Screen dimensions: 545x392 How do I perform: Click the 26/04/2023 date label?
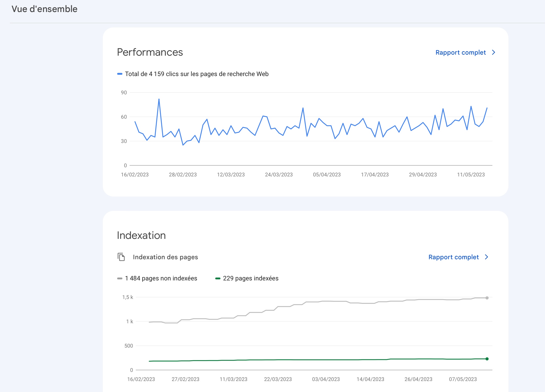coord(418,379)
